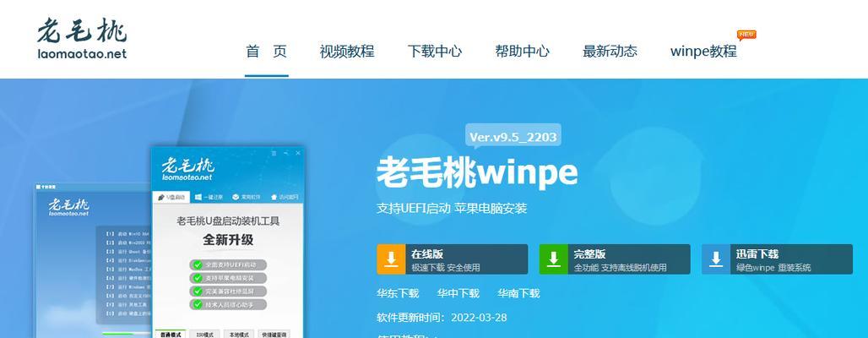The width and height of the screenshot is (868, 338).
Task: Click the 访问官网 tab in the tool preview
Action: [x=284, y=197]
